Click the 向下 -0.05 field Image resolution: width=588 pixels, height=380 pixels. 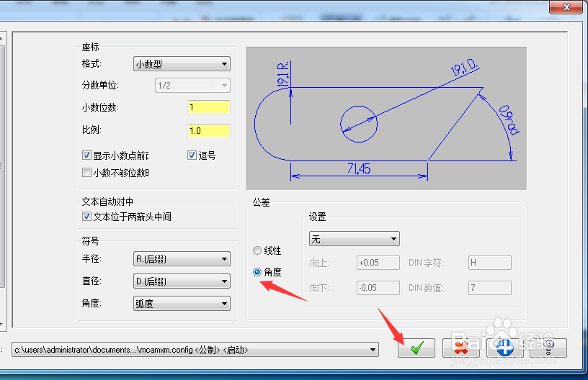378,288
